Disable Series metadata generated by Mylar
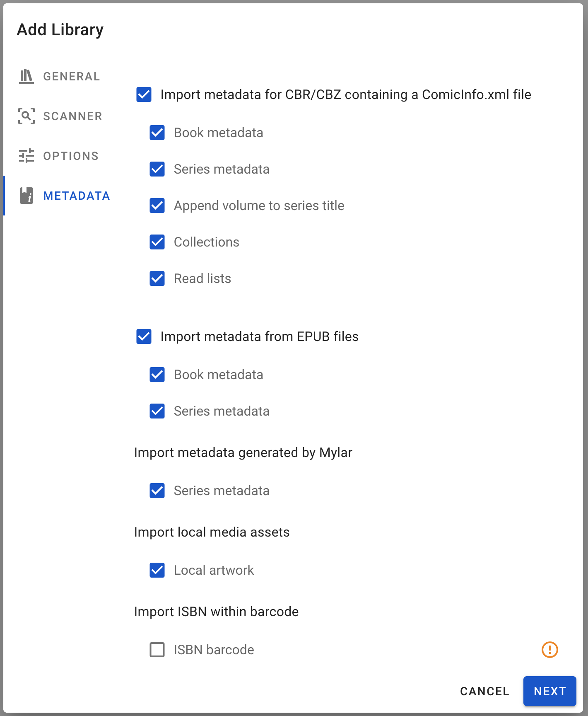 tap(157, 491)
